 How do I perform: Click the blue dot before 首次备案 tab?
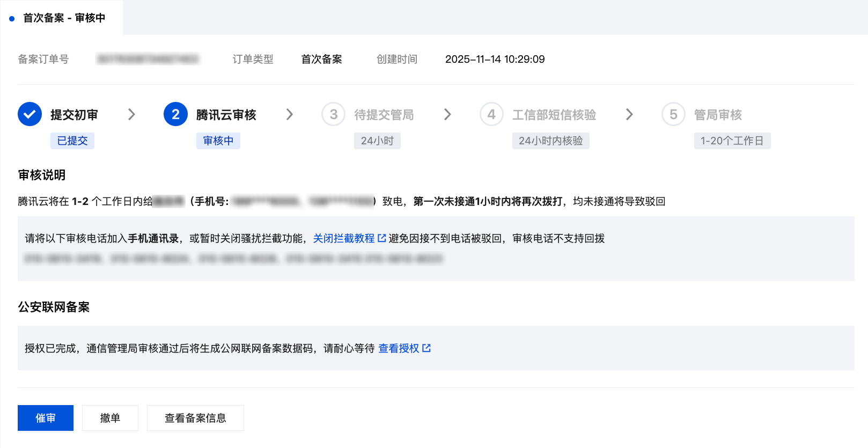tap(12, 19)
